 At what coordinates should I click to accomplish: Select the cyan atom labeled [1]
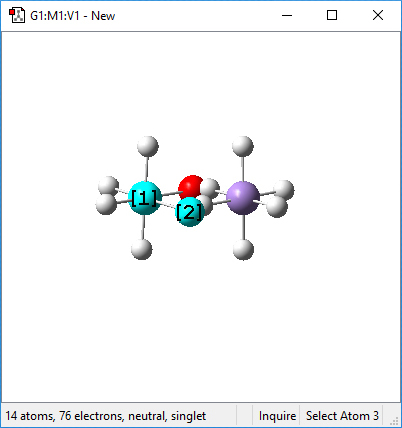pyautogui.click(x=144, y=198)
